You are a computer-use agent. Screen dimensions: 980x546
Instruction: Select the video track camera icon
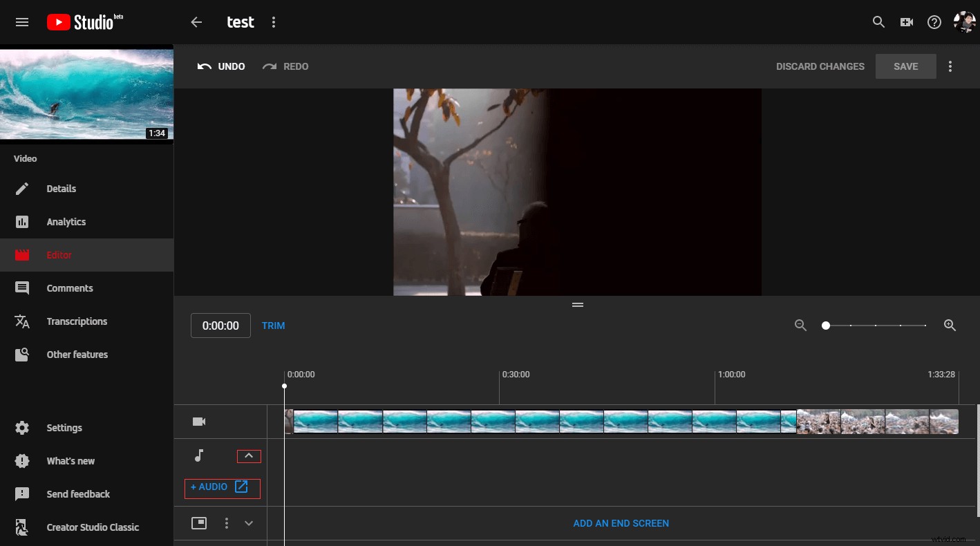(x=199, y=421)
